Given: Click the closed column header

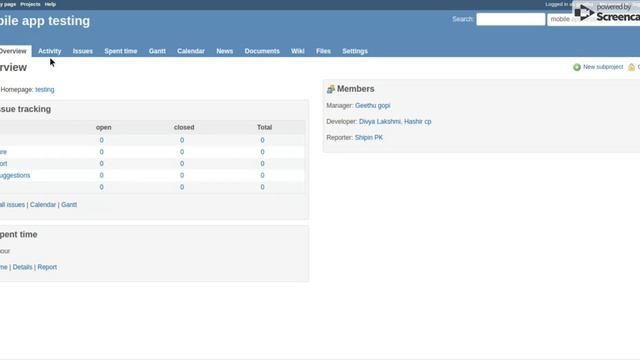Looking at the screenshot, I should coord(184,127).
